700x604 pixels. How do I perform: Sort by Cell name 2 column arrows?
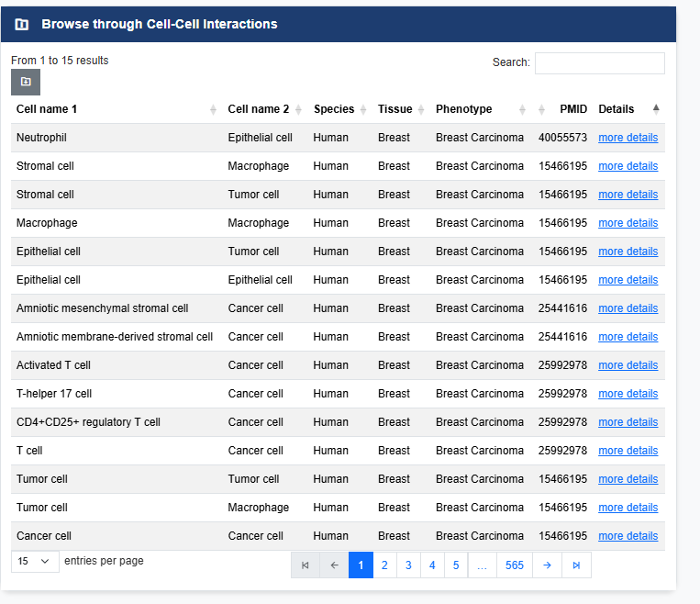pyautogui.click(x=298, y=109)
